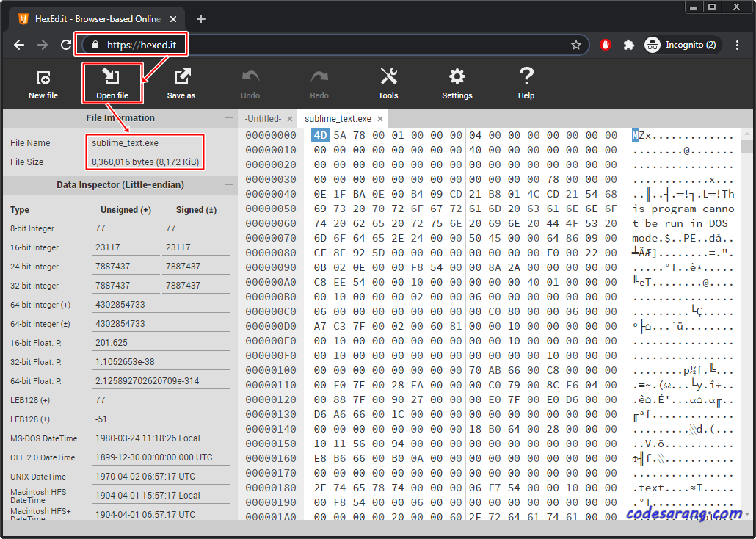Viewport: 756px width, 539px height.
Task: Click 8-bit Integer unsigned value 77
Action: 126,228
